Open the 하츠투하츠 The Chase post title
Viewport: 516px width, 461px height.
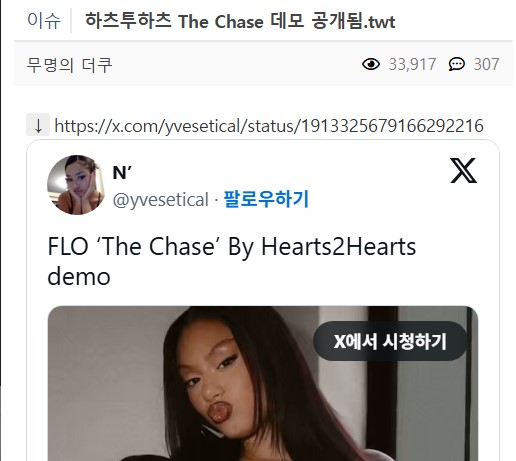[x=240, y=21]
